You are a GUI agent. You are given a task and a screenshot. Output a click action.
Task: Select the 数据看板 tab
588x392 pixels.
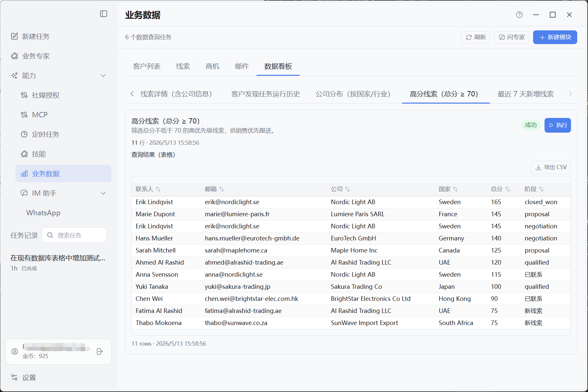point(278,66)
